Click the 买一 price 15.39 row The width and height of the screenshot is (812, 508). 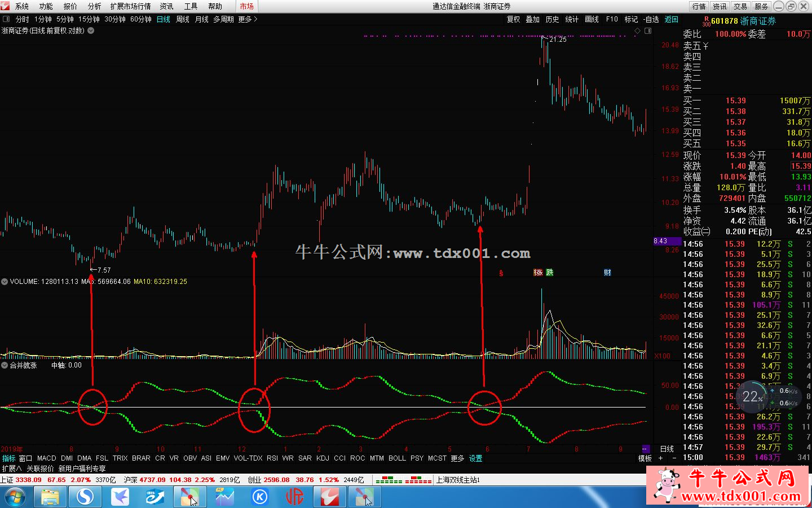click(747, 100)
